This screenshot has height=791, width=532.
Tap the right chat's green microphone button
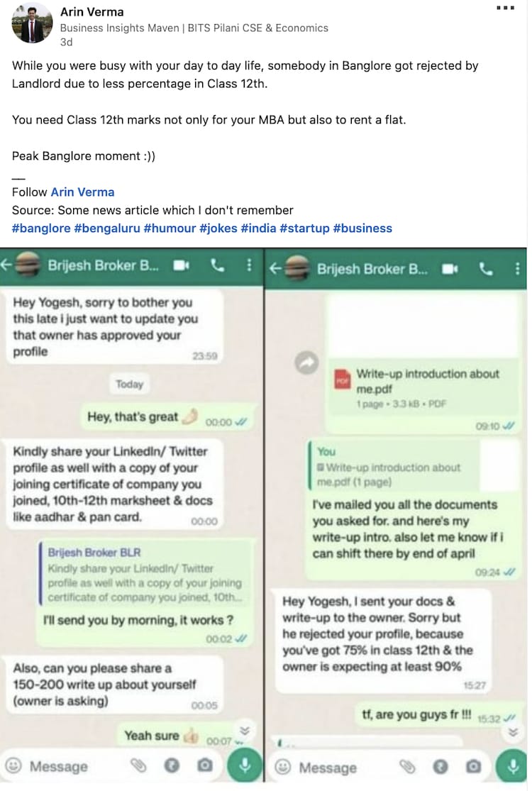point(513,766)
